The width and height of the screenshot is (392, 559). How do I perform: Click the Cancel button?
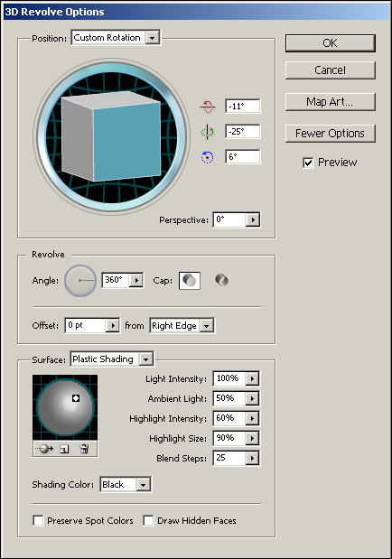click(x=331, y=70)
